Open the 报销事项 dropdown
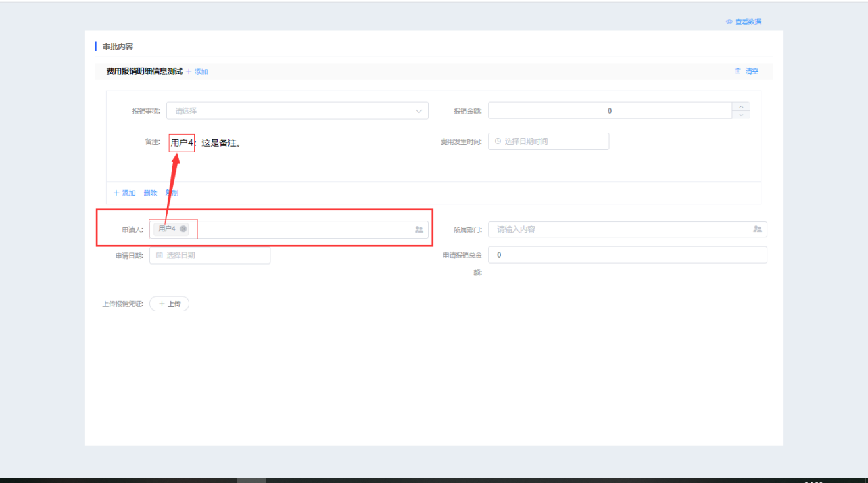Viewport: 868px width, 483px height. click(297, 111)
